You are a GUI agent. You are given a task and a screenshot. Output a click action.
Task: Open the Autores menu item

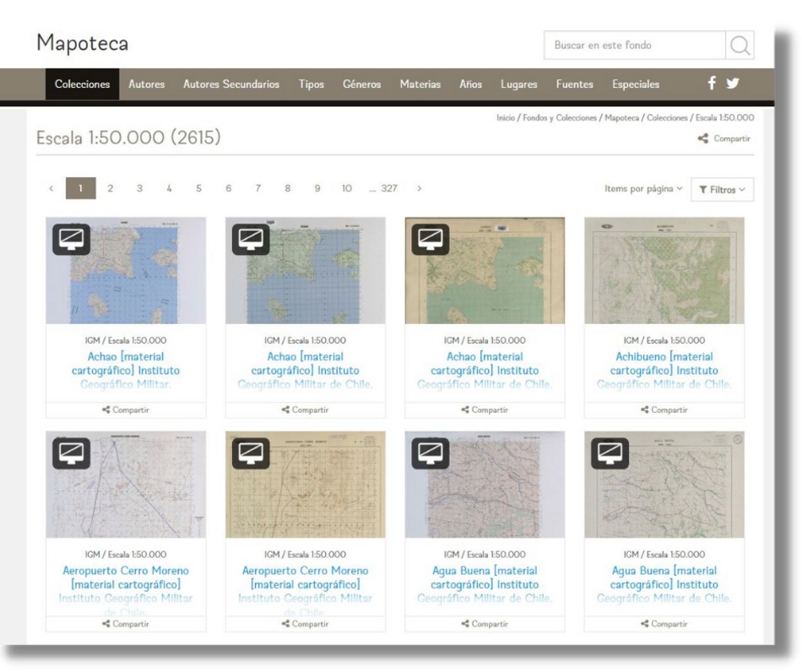coord(146,84)
